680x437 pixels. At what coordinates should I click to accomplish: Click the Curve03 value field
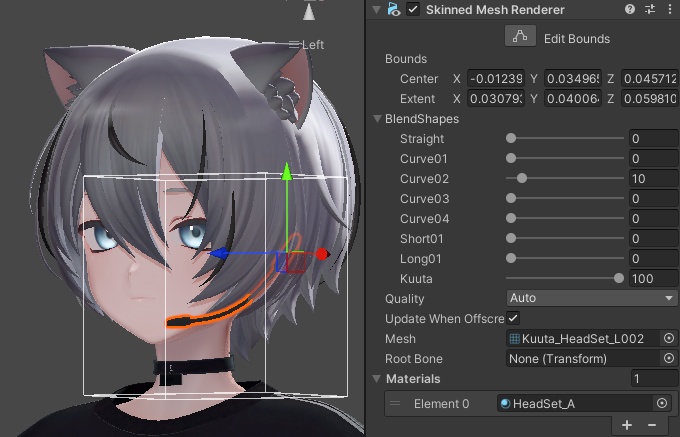pyautogui.click(x=654, y=198)
